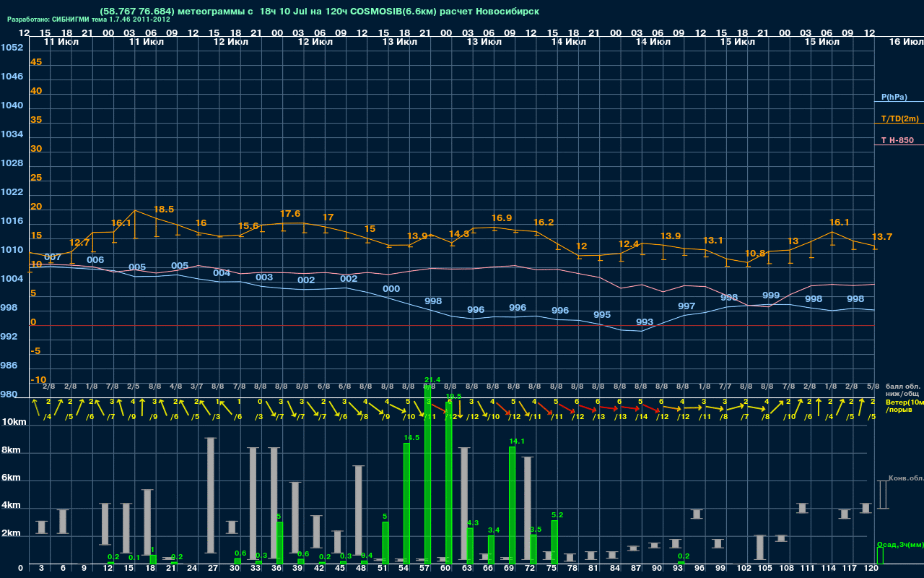Click the 12.4 temperature value
Image resolution: width=924 pixels, height=578 pixels.
click(629, 243)
